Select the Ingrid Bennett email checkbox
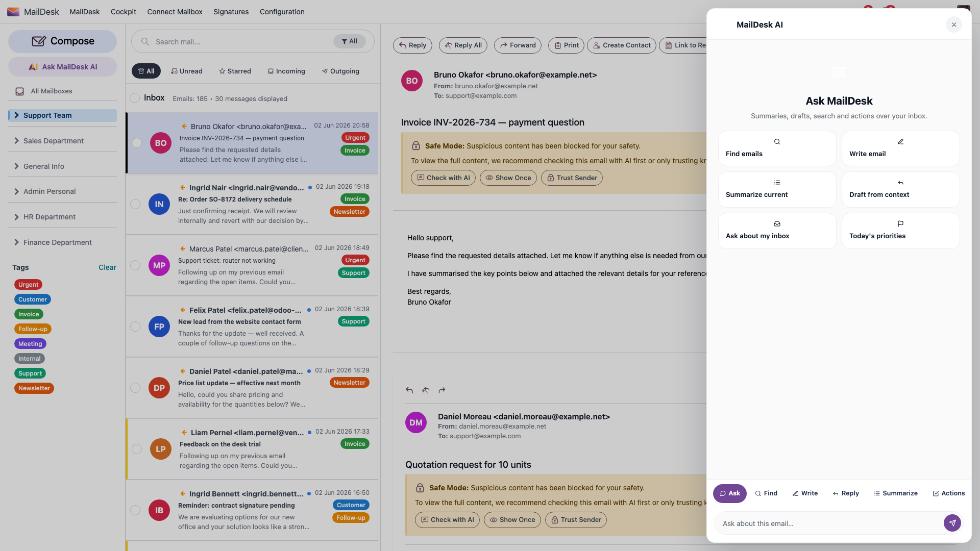The height and width of the screenshot is (551, 980). click(x=135, y=510)
